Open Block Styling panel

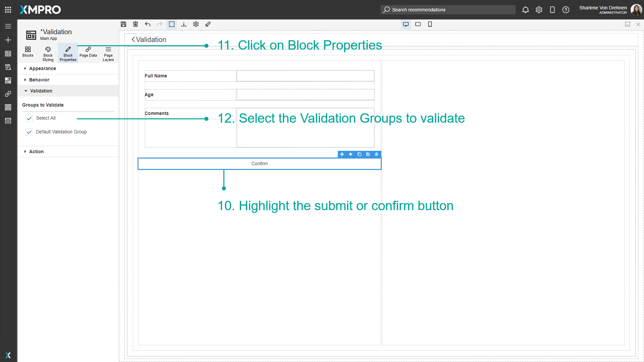coord(48,53)
